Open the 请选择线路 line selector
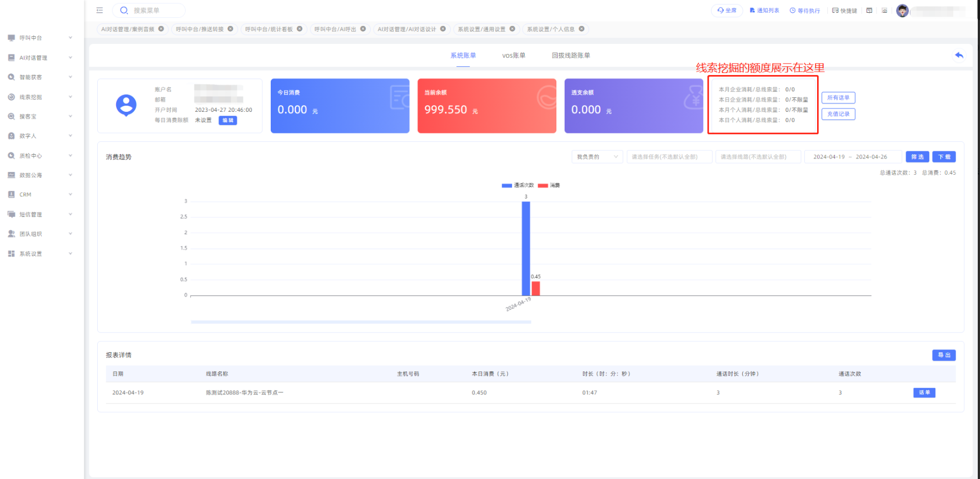The width and height of the screenshot is (980, 479). coord(758,157)
